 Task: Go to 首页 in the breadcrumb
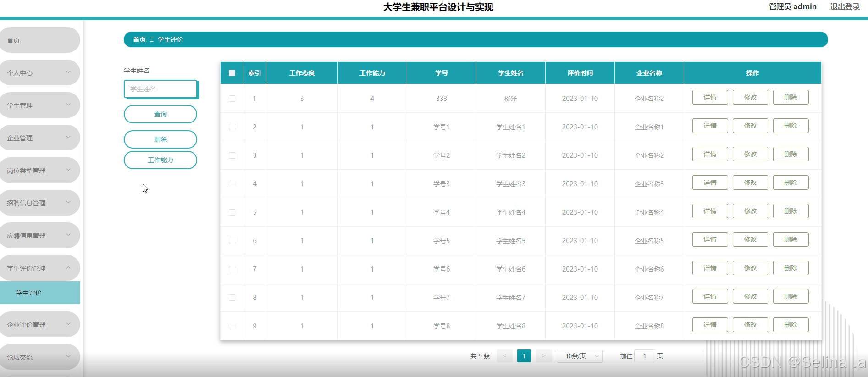(139, 39)
